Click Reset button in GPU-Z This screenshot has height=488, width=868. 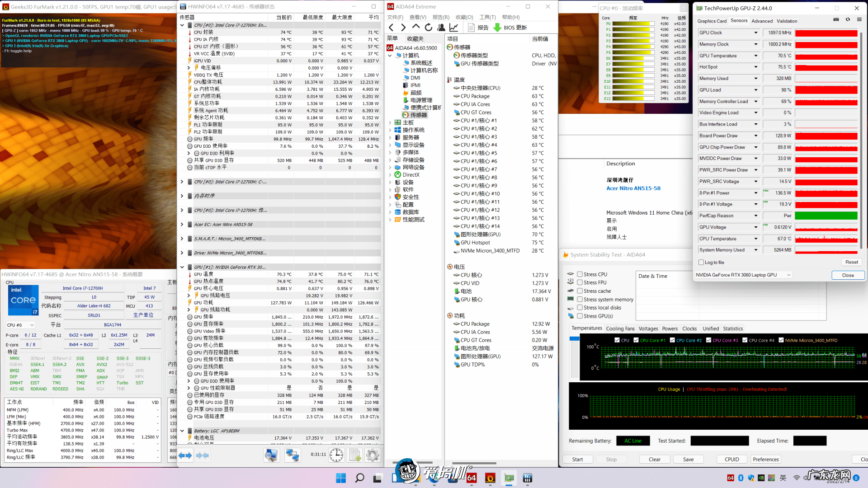[851, 262]
